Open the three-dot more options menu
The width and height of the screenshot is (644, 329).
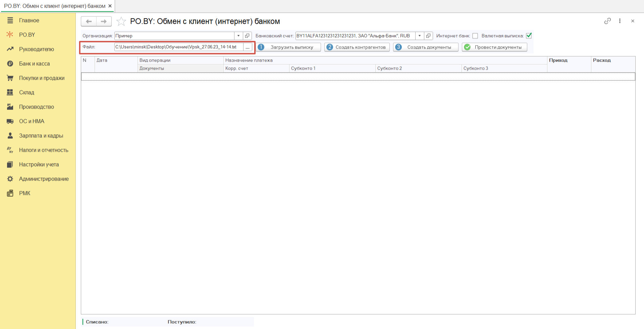tap(620, 21)
